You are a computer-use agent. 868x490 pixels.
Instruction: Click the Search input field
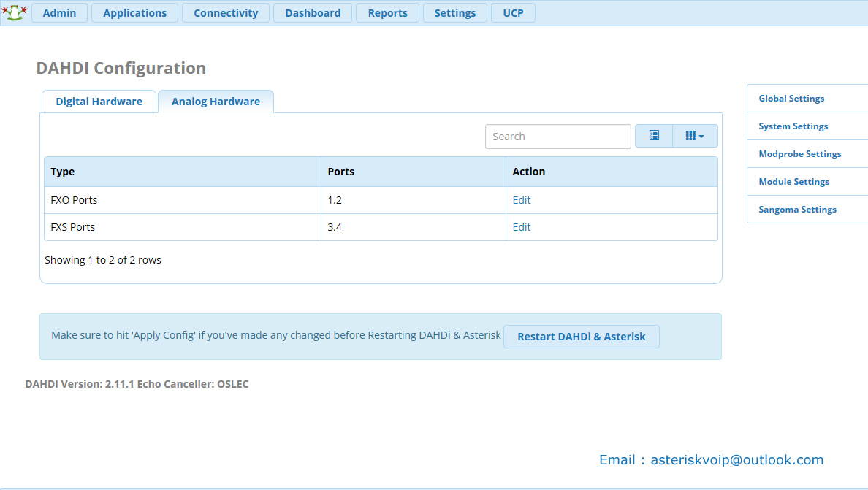[557, 137]
